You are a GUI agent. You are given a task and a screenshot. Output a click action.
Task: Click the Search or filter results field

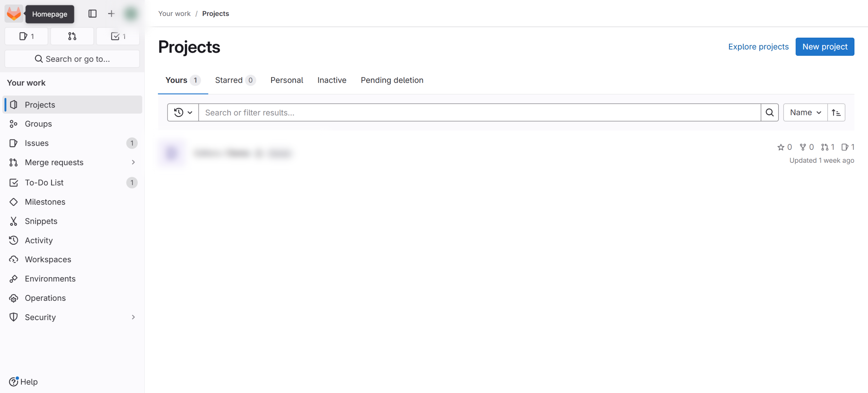479,113
